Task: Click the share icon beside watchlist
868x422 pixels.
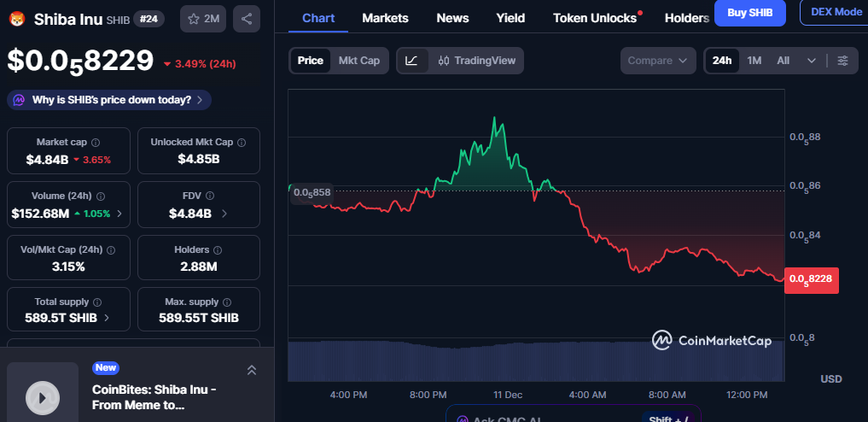Action: (x=247, y=18)
